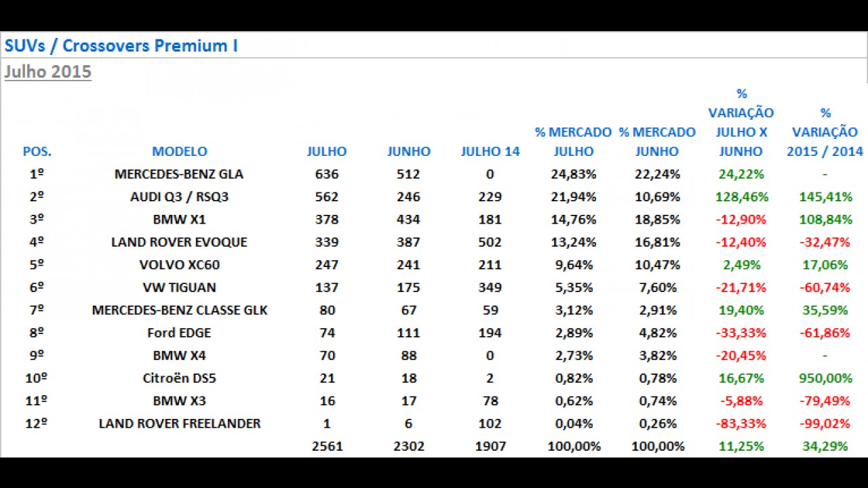Select the variation '-99,02%'

(825, 424)
